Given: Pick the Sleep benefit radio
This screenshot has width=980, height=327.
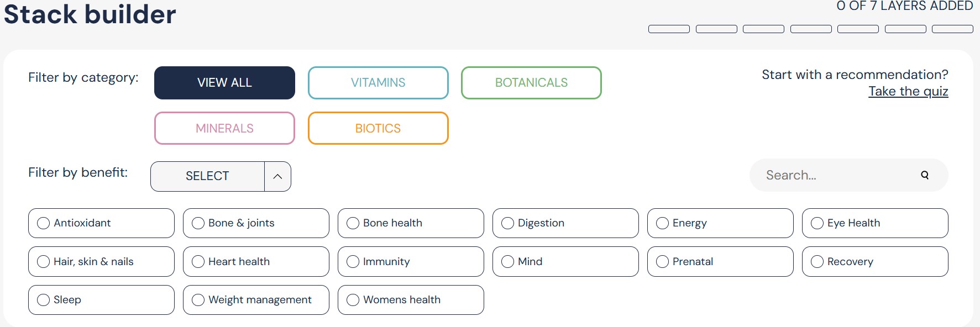Looking at the screenshot, I should (101, 300).
